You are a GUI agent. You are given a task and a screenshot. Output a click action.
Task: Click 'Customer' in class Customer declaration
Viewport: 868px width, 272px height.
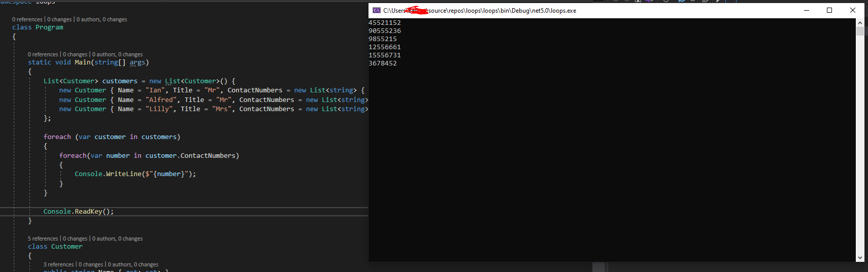pyautogui.click(x=66, y=247)
